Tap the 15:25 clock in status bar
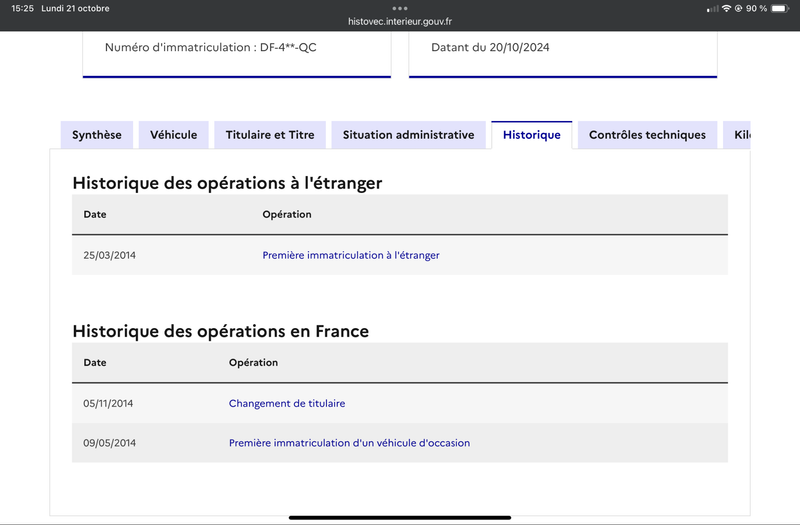The width and height of the screenshot is (800, 525). 22,8
